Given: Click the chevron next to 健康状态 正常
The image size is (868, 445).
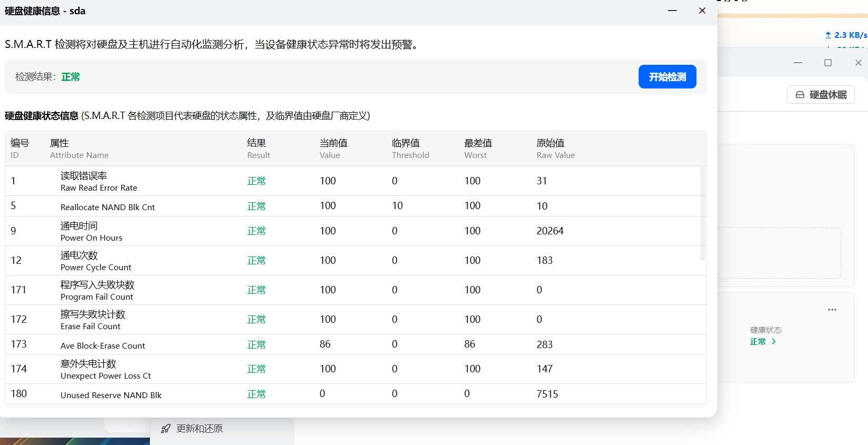Looking at the screenshot, I should (x=774, y=342).
